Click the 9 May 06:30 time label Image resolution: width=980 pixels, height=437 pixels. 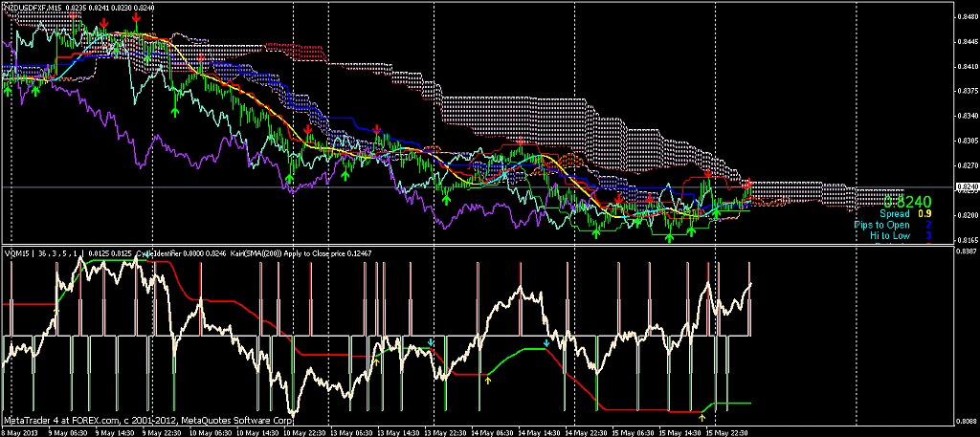coord(68,432)
